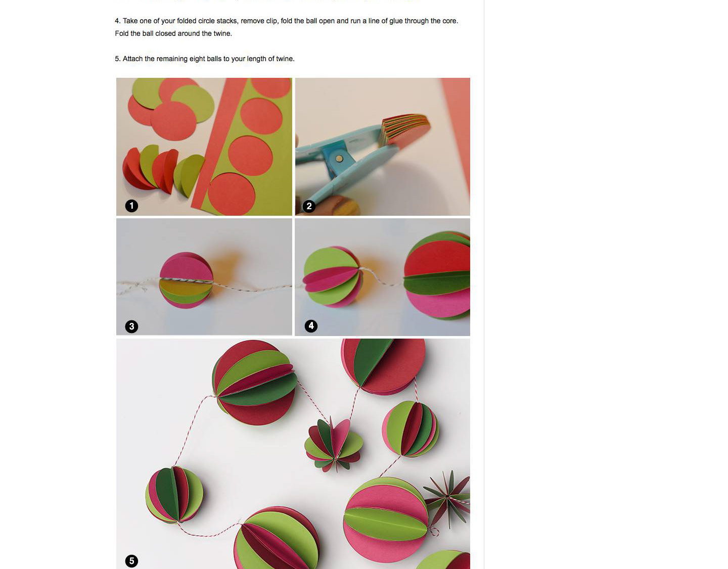Screen dimensions: 728x569
Task: Click the star-shaped ornament in garland
Action: point(447,498)
